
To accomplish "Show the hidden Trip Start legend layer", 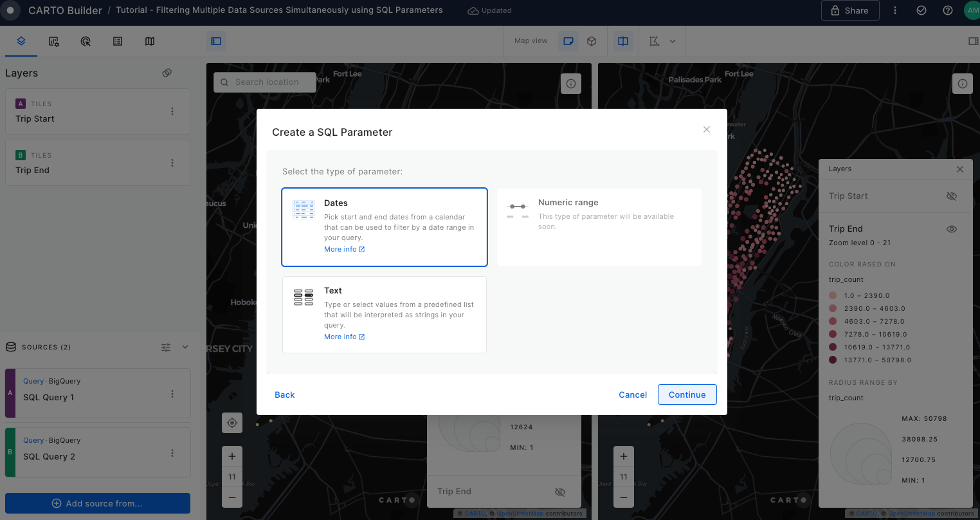I will pyautogui.click(x=952, y=196).
